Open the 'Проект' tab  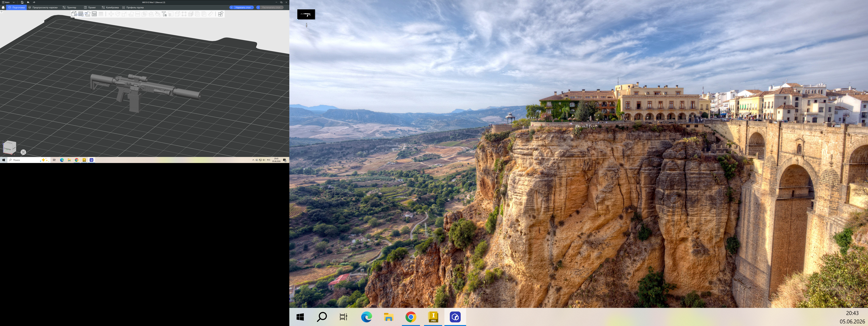[90, 7]
